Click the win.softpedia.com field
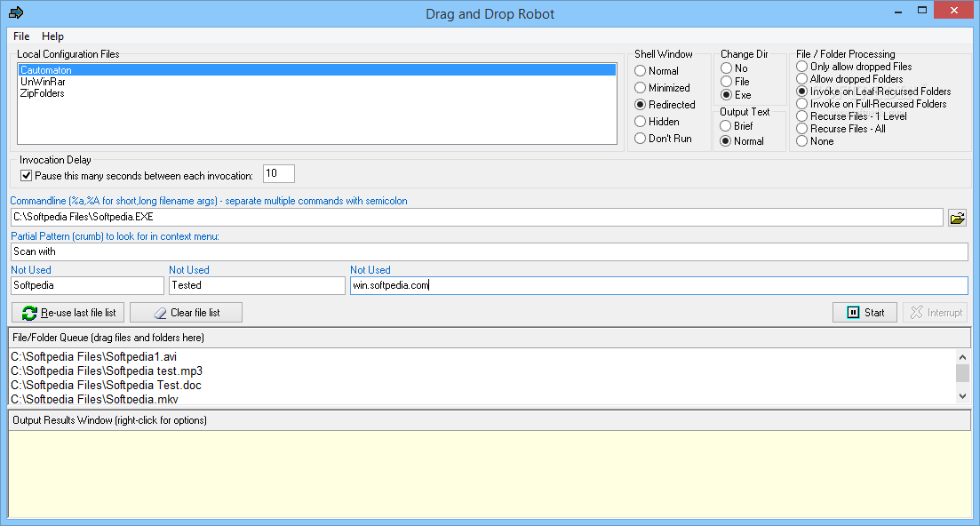The height and width of the screenshot is (526, 980). coord(658,285)
